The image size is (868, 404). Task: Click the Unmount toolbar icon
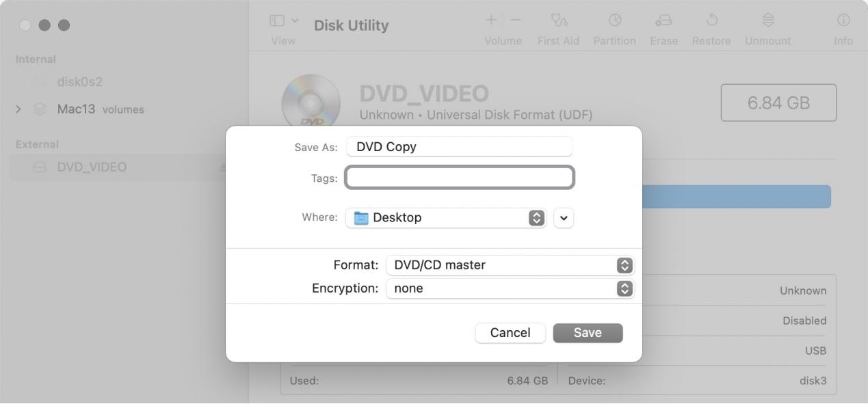[x=767, y=21]
